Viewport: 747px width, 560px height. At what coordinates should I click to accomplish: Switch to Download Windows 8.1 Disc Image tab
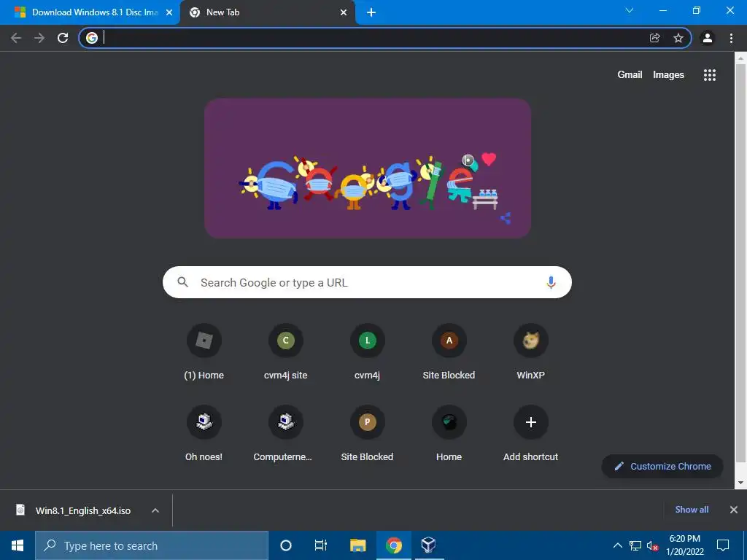point(88,13)
